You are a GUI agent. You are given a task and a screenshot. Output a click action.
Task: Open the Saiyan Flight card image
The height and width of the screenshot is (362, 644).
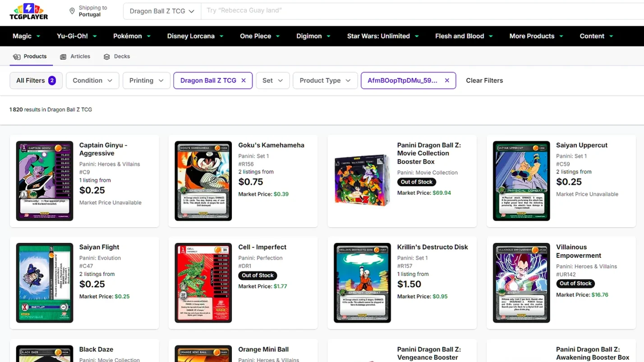45,283
